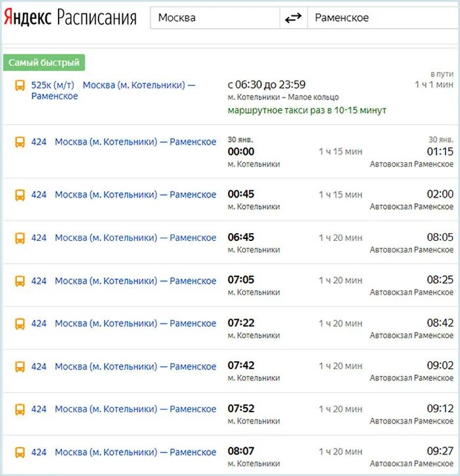Click arrival time 09:12
460x476 pixels.
point(440,408)
